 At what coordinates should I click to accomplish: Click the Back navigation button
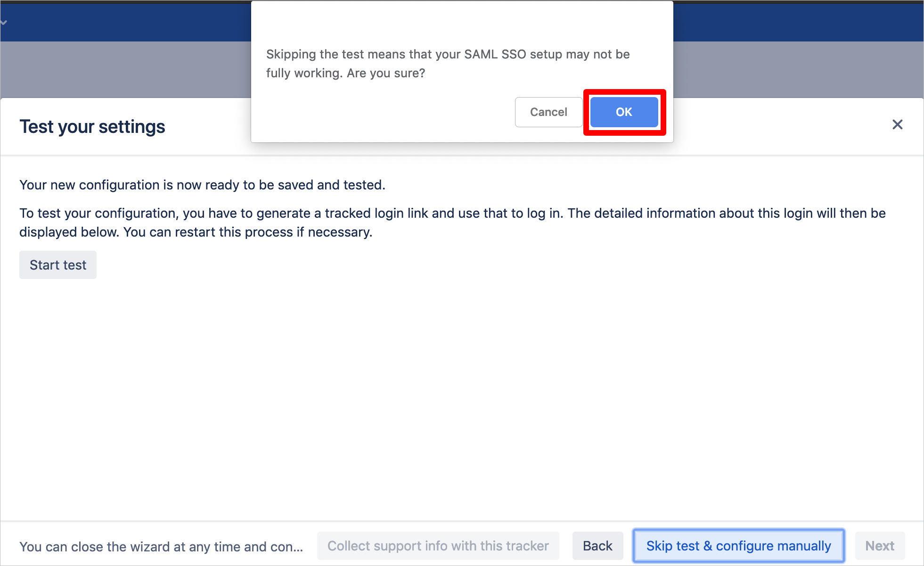pyautogui.click(x=597, y=546)
